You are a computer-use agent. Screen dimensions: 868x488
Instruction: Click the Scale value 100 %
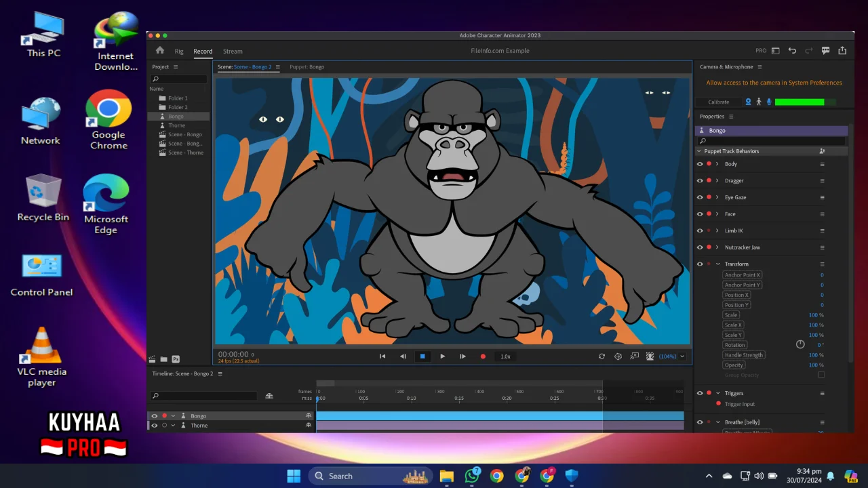click(x=816, y=315)
